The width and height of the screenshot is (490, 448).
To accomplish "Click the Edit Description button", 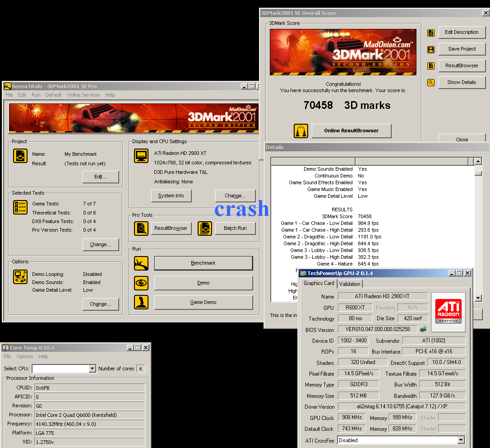I will (462, 32).
